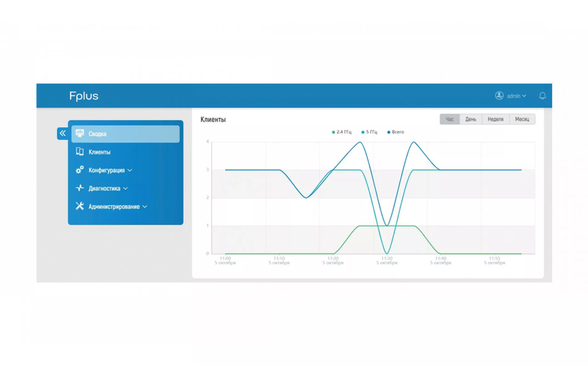Image resolution: width=588 pixels, height=366 pixels.
Task: Expand the Диагностика chevron
Action: click(125, 189)
